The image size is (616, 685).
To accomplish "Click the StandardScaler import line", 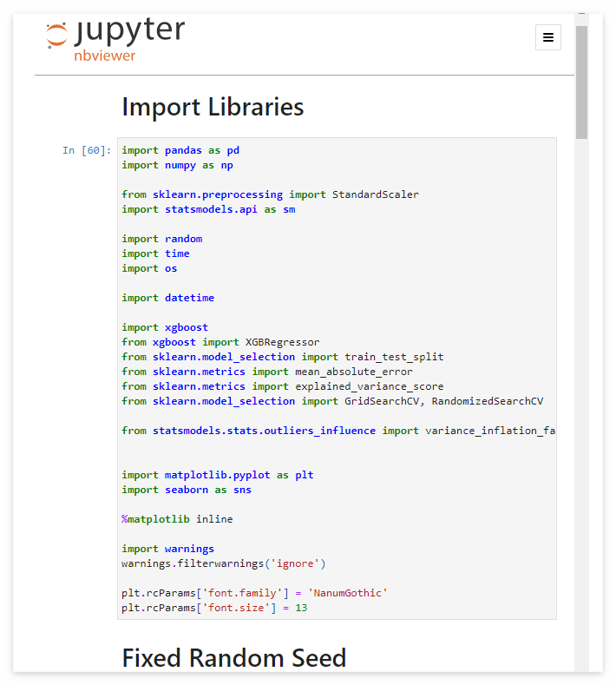I will [270, 194].
